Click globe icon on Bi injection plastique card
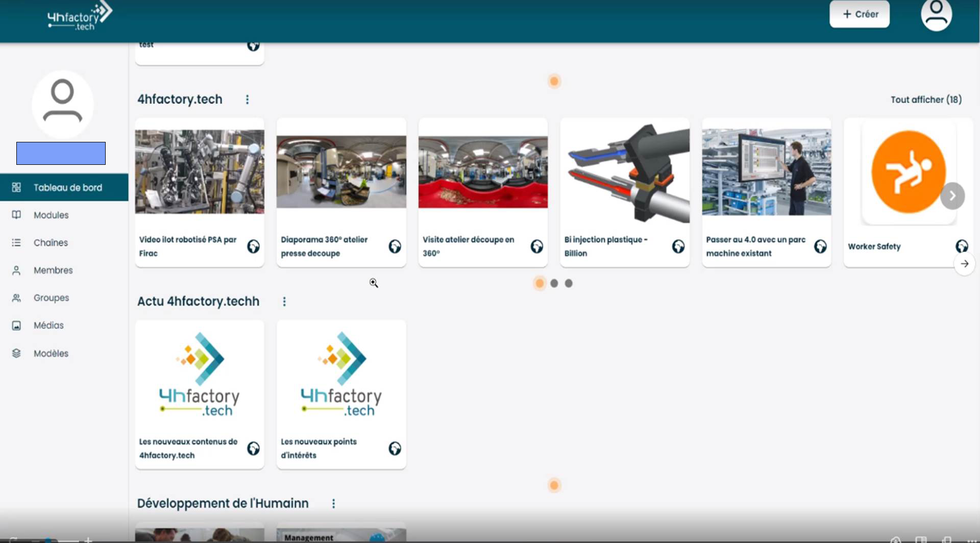 [678, 246]
